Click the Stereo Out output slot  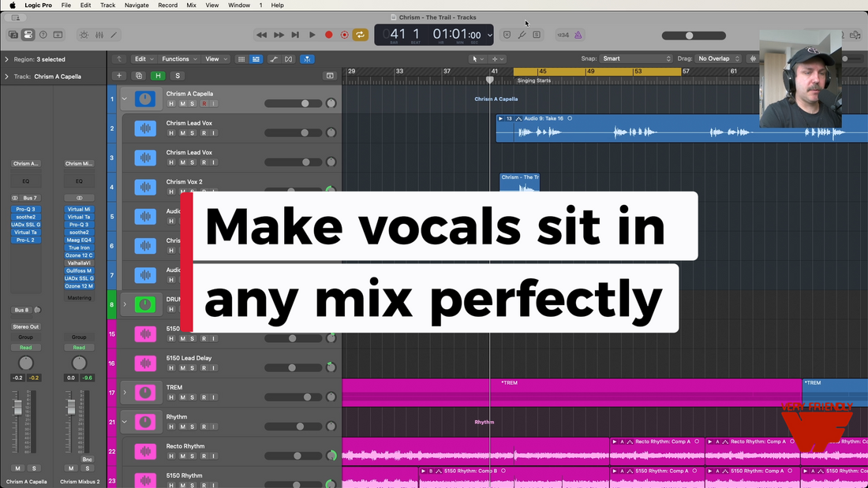click(x=25, y=326)
